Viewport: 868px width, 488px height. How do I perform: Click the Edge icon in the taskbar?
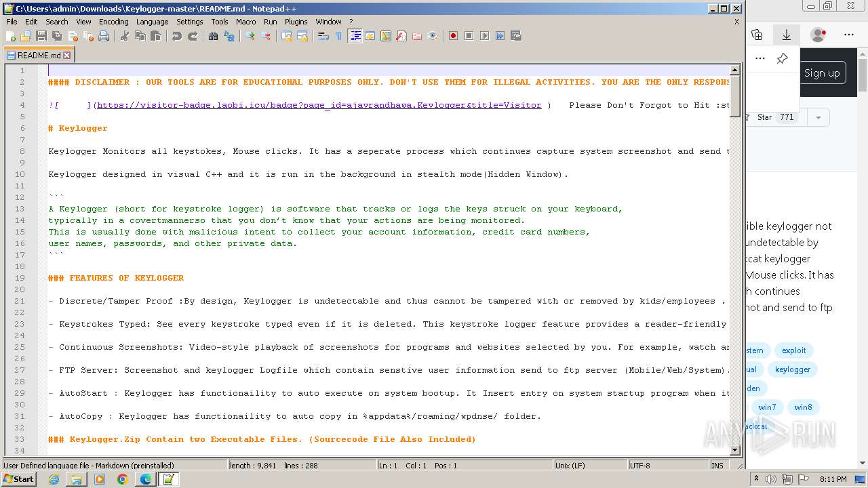tap(145, 479)
